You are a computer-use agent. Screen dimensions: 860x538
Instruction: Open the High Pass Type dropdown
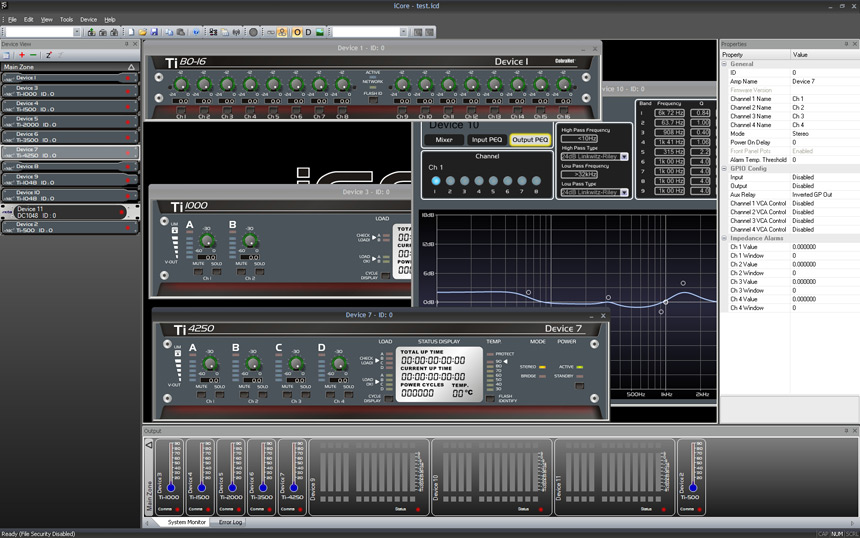click(x=624, y=156)
